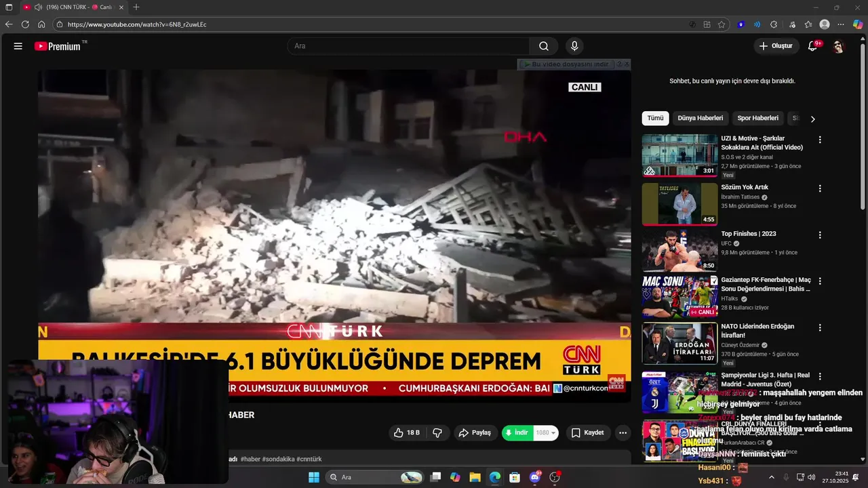Refresh the current page

tap(25, 24)
